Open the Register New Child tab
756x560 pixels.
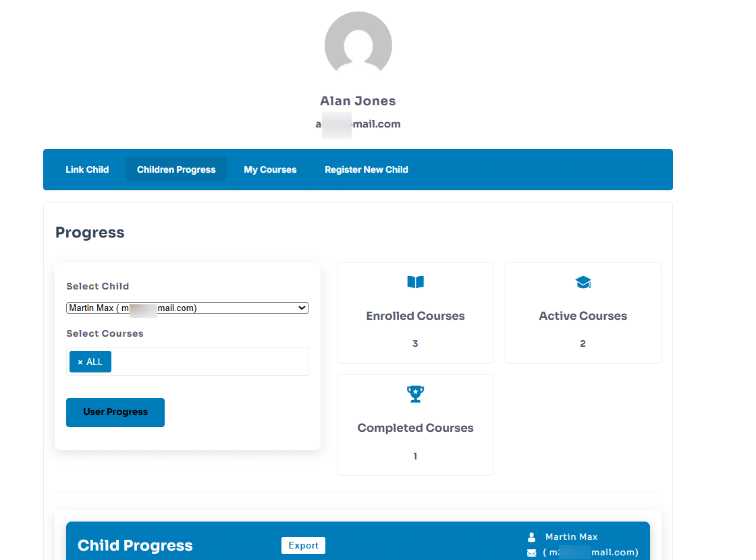366,169
